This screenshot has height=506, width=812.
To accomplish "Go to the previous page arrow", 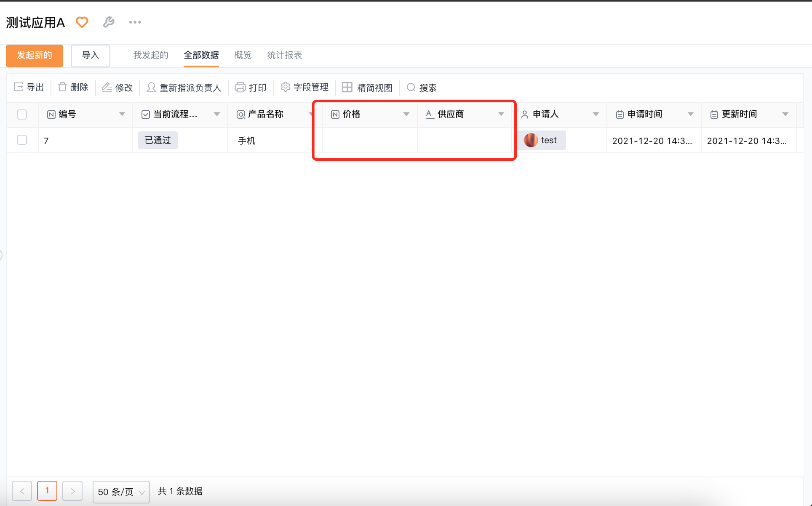I will [x=22, y=491].
